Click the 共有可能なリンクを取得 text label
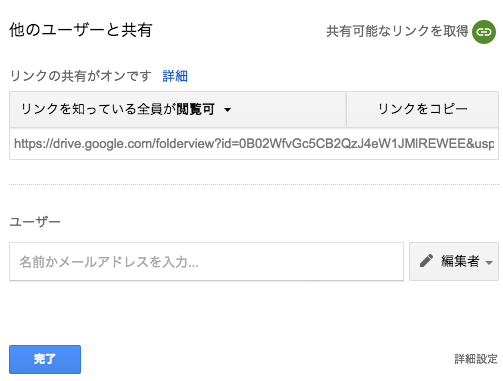This screenshot has height=381, width=503. pyautogui.click(x=397, y=31)
